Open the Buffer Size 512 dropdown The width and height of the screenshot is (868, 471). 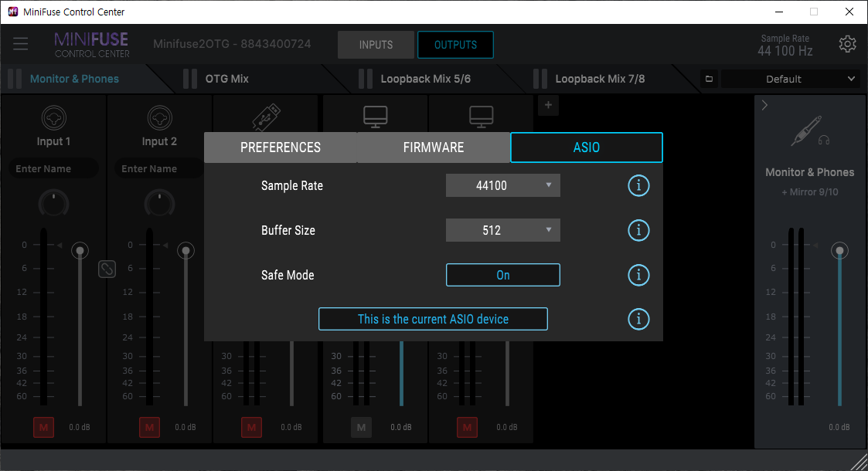[x=502, y=230]
